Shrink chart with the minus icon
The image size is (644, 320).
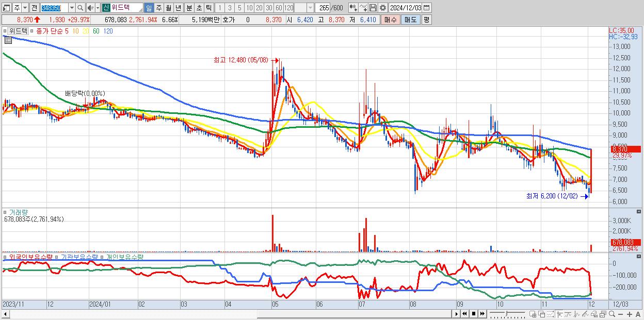pyautogui.click(x=620, y=314)
